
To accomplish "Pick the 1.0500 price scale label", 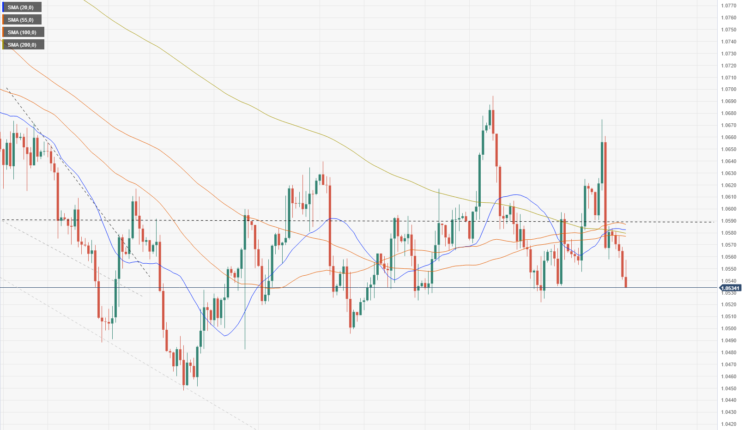I will point(730,328).
